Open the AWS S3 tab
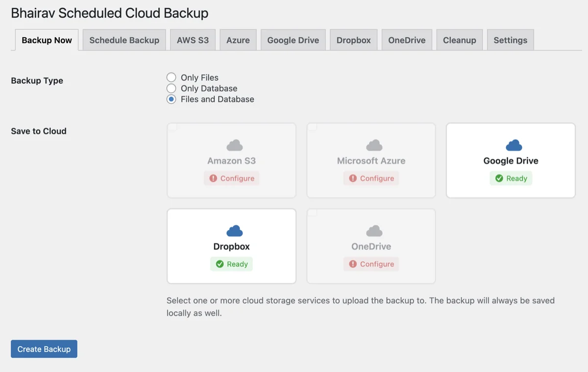This screenshot has width=588, height=372. coord(193,40)
